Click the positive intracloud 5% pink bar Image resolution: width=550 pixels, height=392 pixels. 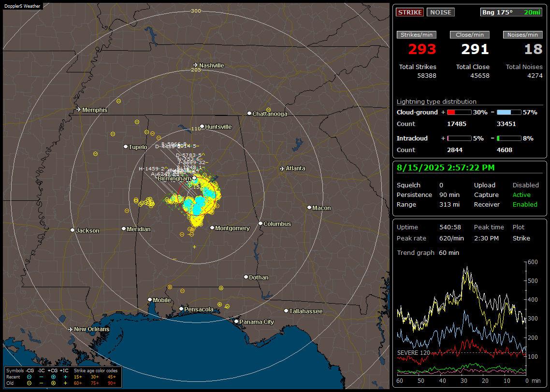(459, 139)
